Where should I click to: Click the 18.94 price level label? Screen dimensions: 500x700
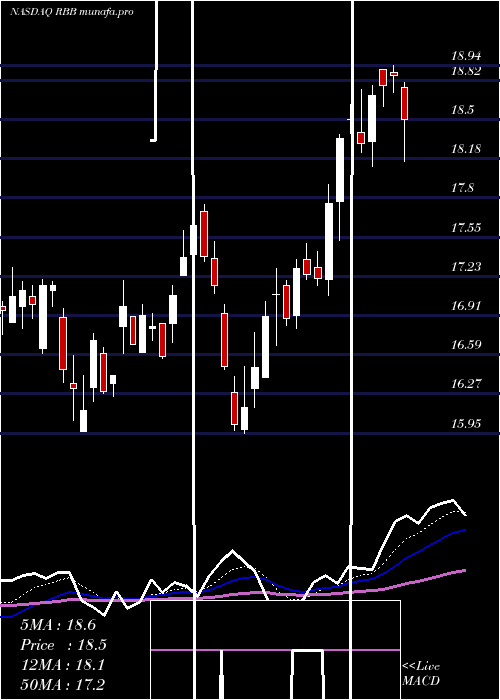[467, 56]
